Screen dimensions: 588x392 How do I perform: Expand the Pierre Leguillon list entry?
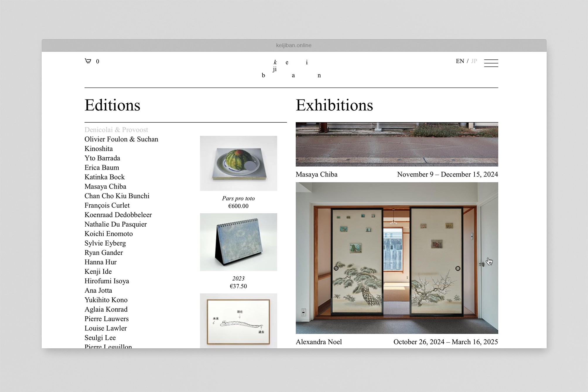(x=108, y=347)
